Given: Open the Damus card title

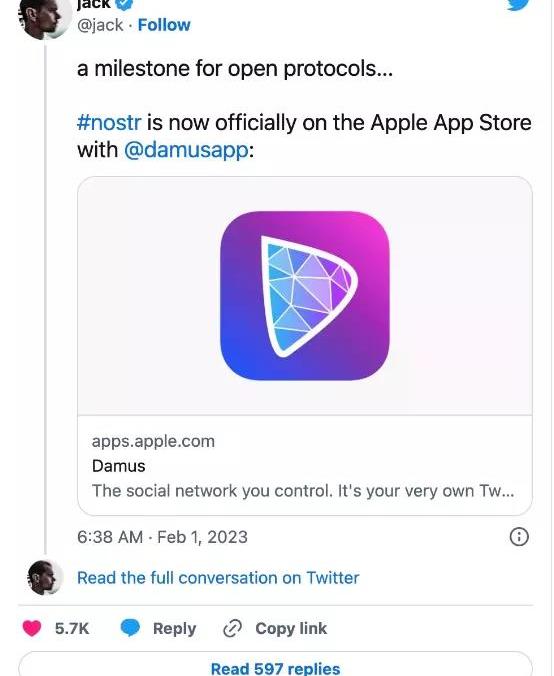Looking at the screenshot, I should [119, 466].
